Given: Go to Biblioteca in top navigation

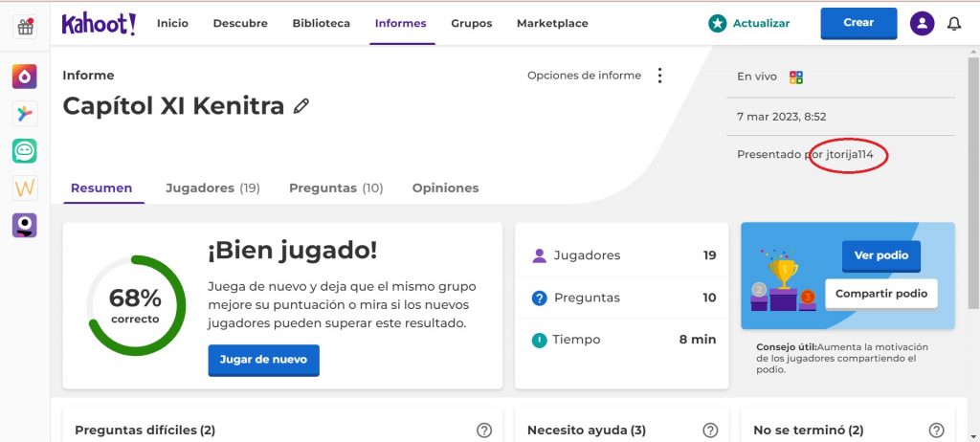Looking at the screenshot, I should click(321, 23).
